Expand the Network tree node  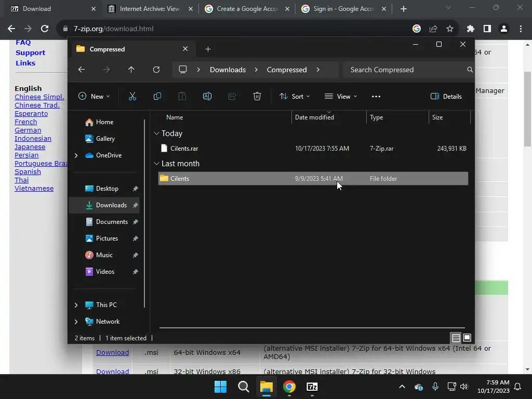(76, 322)
